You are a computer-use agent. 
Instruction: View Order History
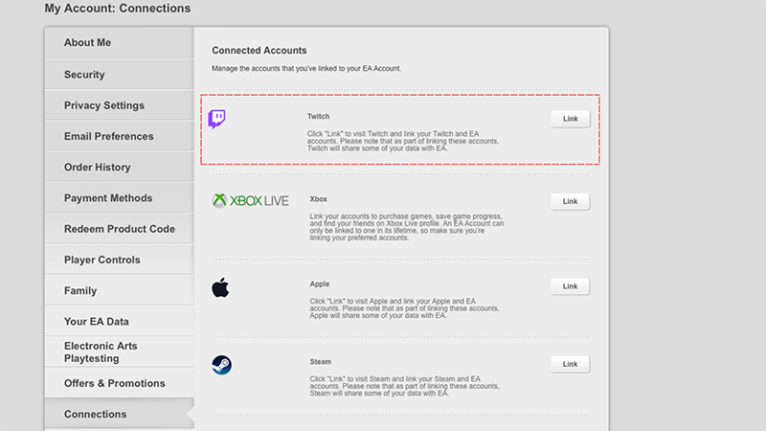119,167
